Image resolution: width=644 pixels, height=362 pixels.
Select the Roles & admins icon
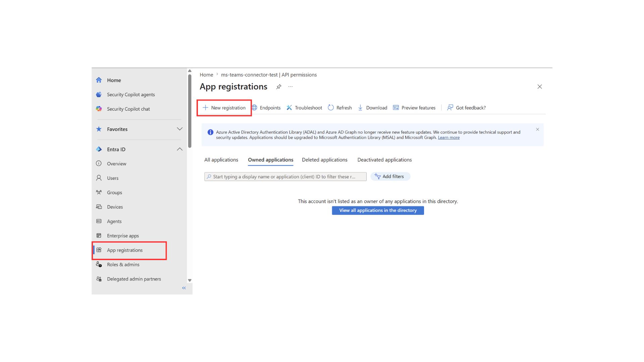point(99,264)
